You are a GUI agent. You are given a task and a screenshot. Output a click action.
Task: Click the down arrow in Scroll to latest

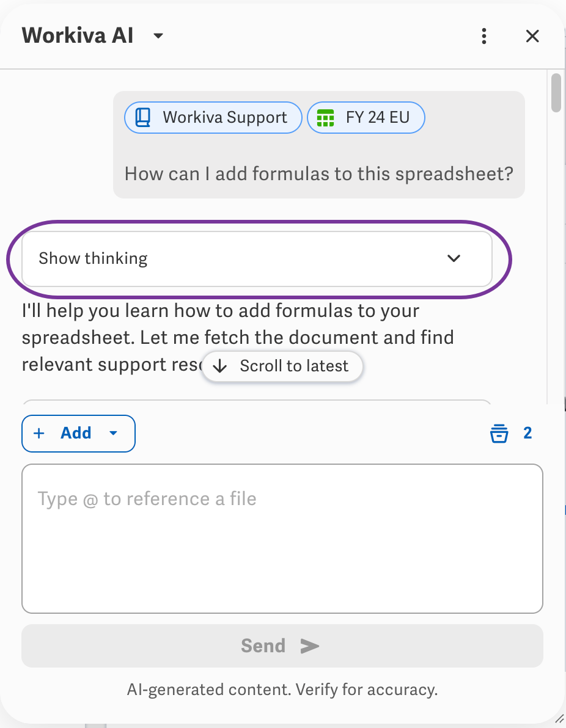(220, 366)
